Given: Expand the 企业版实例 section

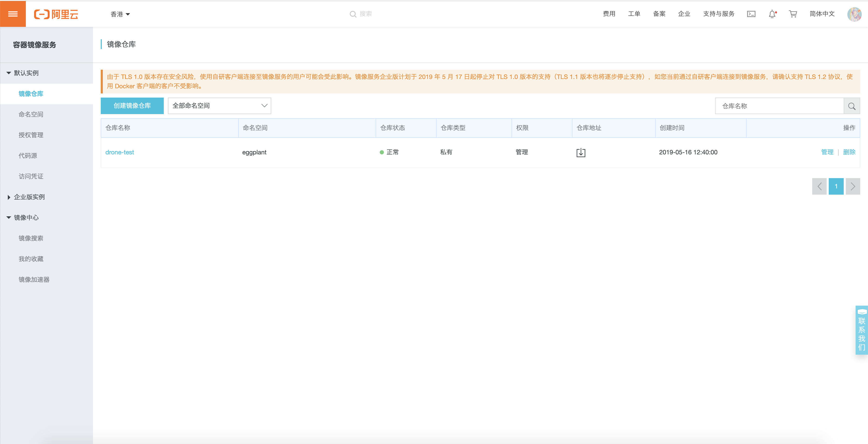Looking at the screenshot, I should 29,197.
